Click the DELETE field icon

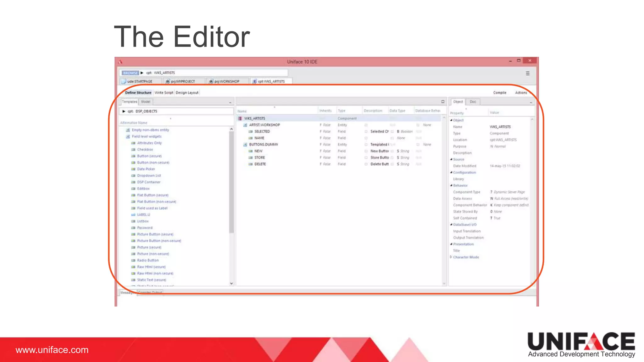(251, 164)
